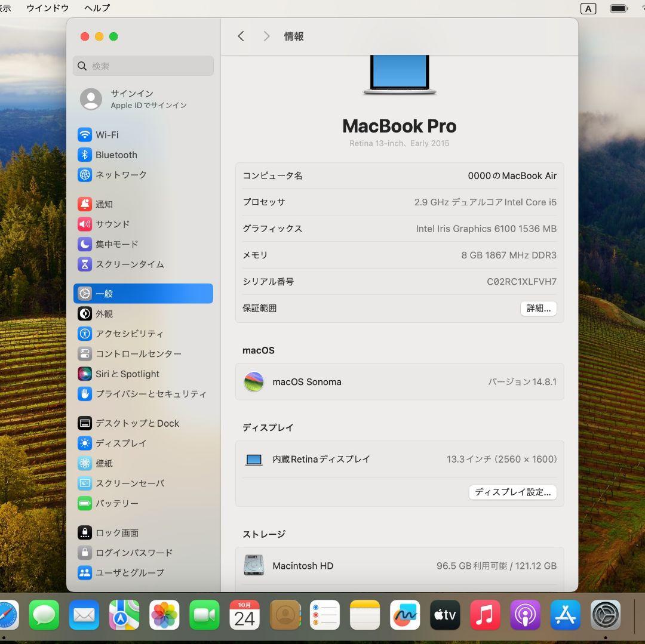The image size is (645, 644).
Task: Open アクセシビリティ settings
Action: pyautogui.click(x=143, y=333)
